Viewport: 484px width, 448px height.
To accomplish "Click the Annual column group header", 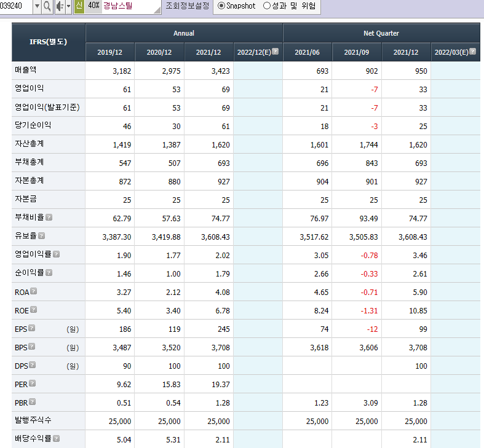I will [184, 33].
